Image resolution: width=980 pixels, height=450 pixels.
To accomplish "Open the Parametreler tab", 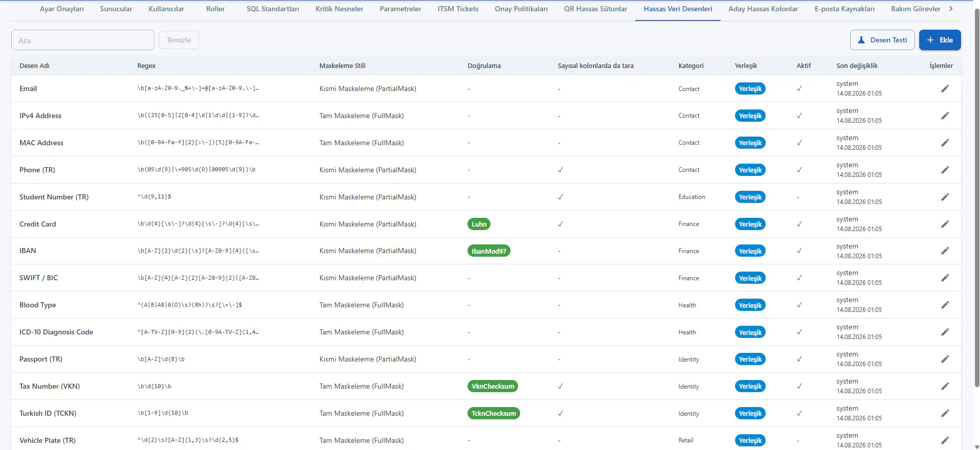I will pos(400,9).
